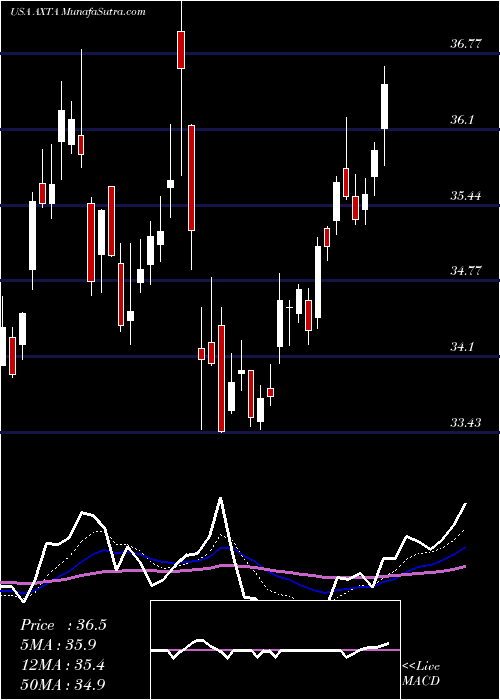The image size is (500, 700).
Task: Click the 33.43 price level label
Action: pos(466,422)
